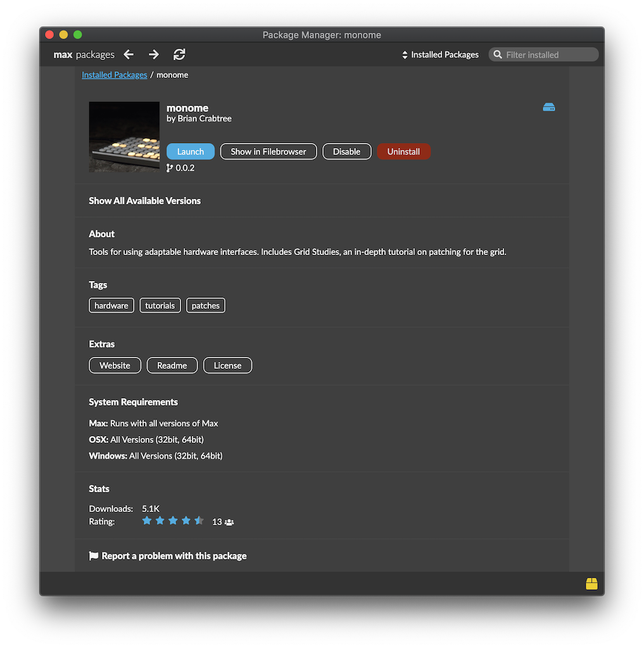Click Show in Filebrowser button
The width and height of the screenshot is (644, 648).
click(268, 152)
